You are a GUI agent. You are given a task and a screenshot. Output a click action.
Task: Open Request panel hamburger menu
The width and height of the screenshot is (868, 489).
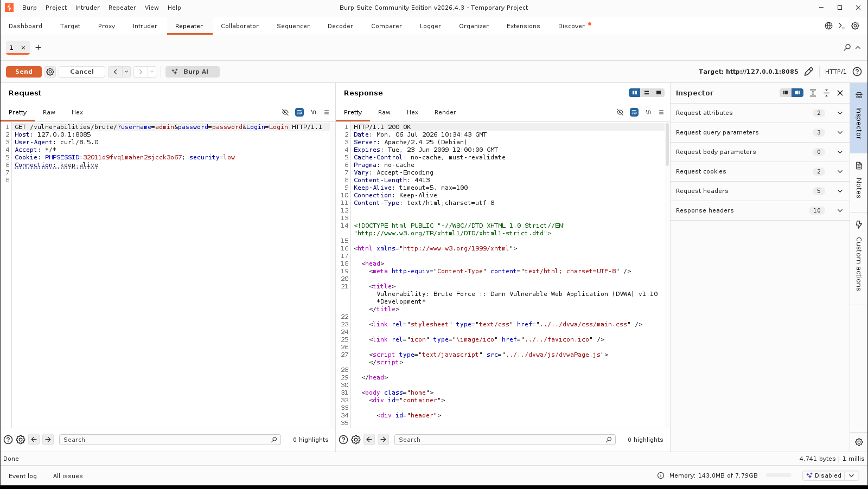327,112
